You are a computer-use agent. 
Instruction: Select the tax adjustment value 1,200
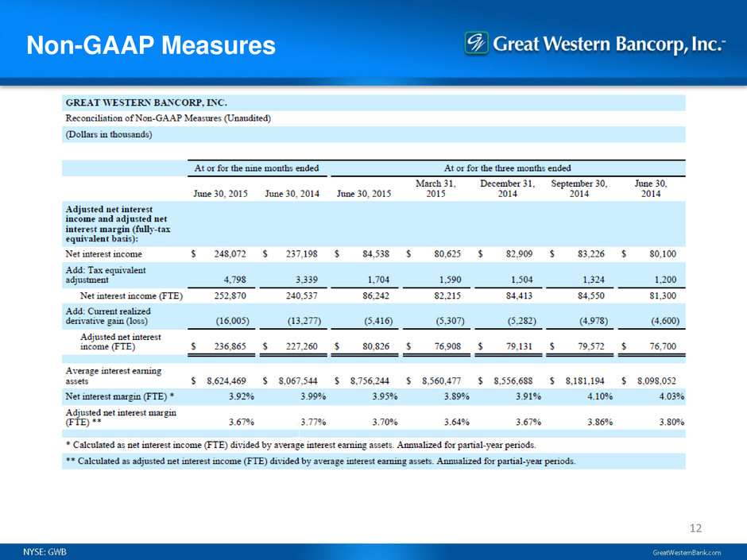coord(665,280)
